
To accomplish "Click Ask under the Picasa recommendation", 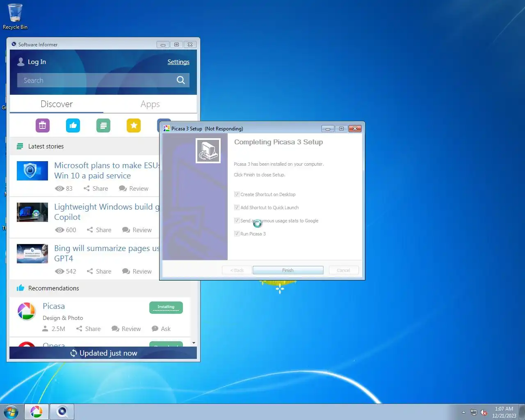I will 161,329.
